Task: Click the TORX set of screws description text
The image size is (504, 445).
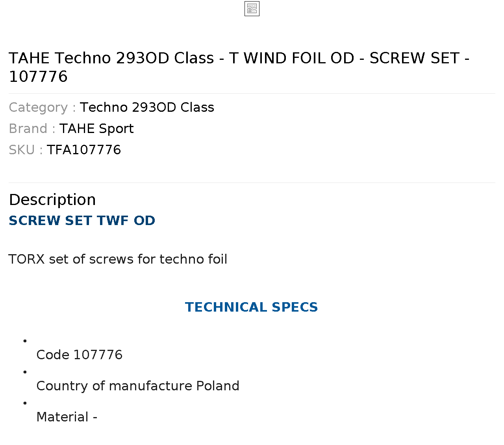Action: click(118, 259)
